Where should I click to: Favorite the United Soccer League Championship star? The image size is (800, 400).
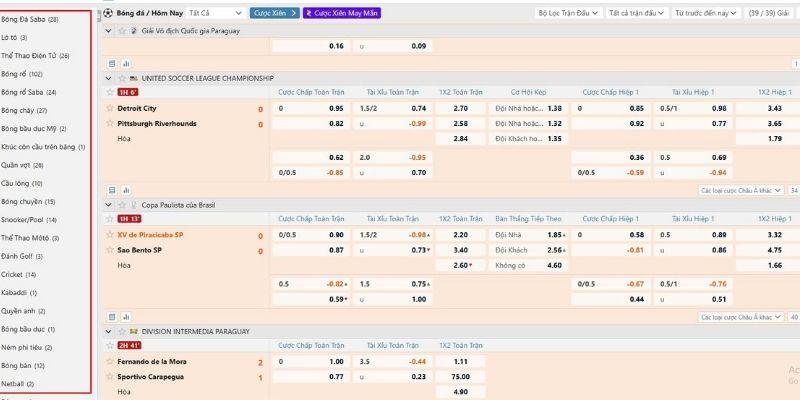click(x=122, y=79)
